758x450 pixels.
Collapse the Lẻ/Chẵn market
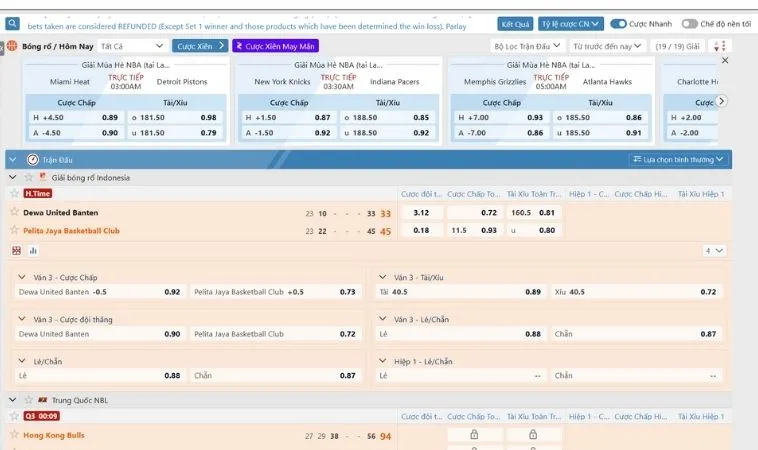(x=22, y=361)
